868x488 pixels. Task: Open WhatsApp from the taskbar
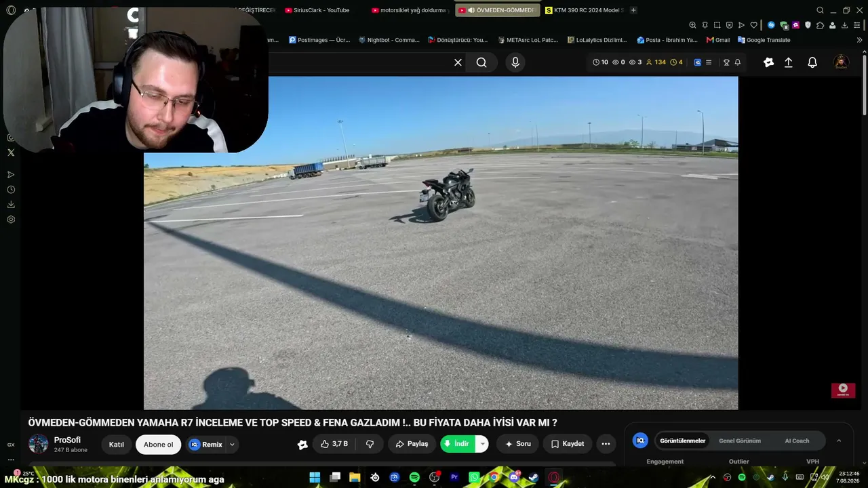[474, 477]
